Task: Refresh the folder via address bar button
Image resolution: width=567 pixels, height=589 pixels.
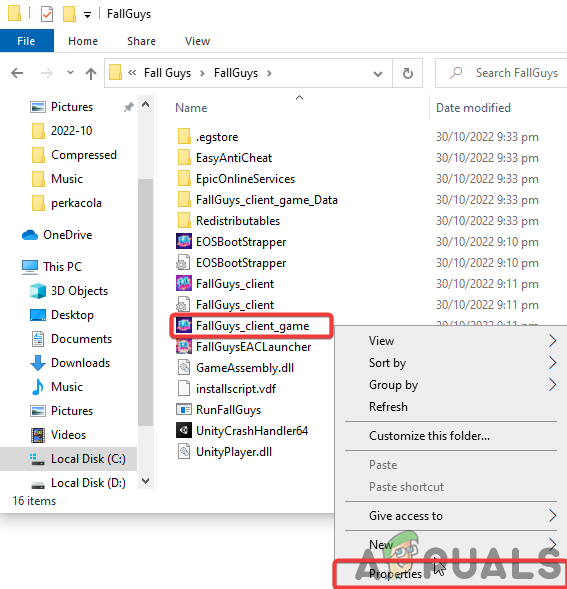Action: (408, 73)
